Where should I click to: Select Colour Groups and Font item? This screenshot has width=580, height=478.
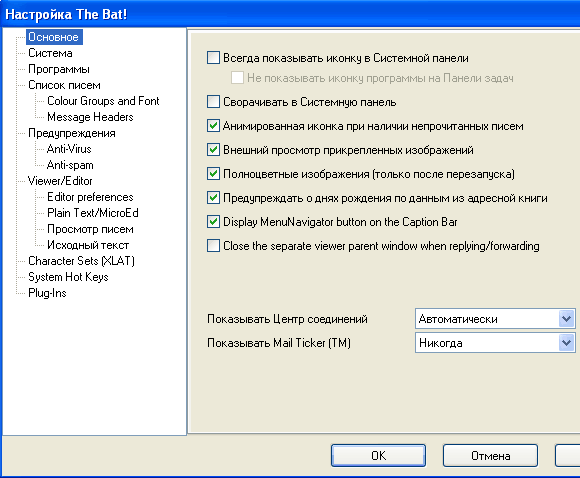103,101
